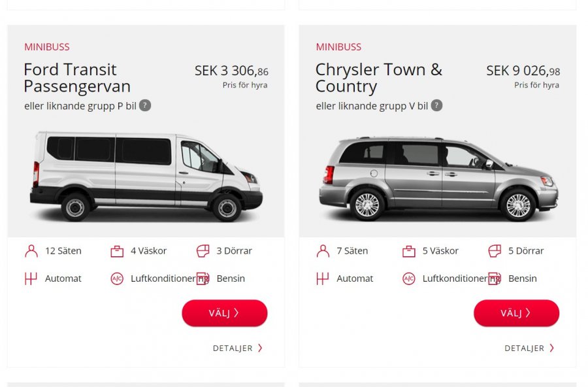588x387 pixels.
Task: Click the help icon beside grupp V bil
Action: click(436, 105)
